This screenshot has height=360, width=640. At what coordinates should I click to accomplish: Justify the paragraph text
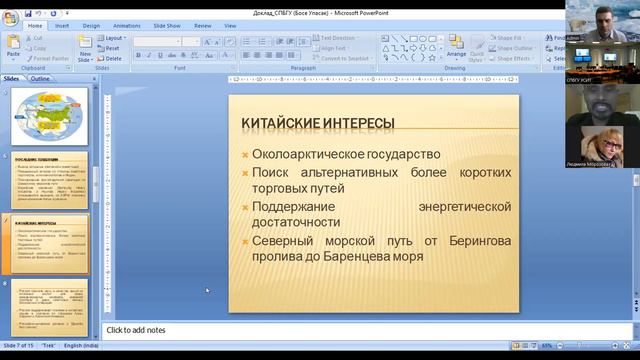tap(279, 55)
